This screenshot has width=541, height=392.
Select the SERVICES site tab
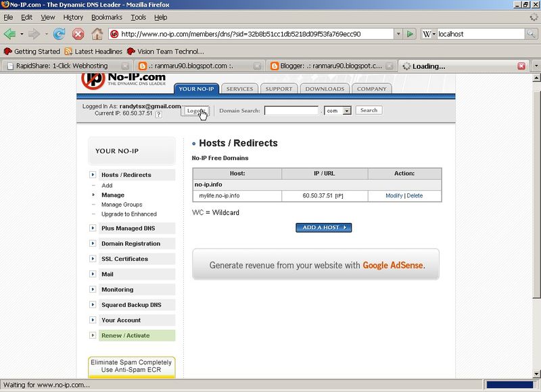(x=239, y=89)
